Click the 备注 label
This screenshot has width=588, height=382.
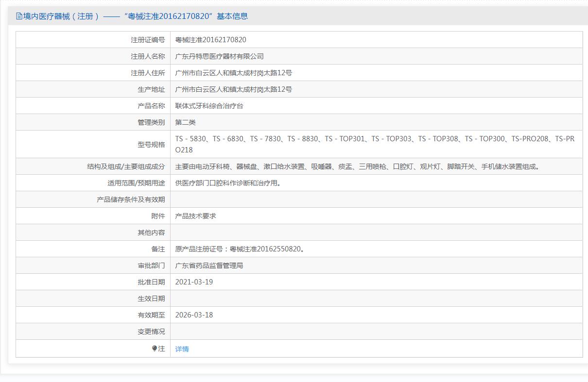pos(158,249)
